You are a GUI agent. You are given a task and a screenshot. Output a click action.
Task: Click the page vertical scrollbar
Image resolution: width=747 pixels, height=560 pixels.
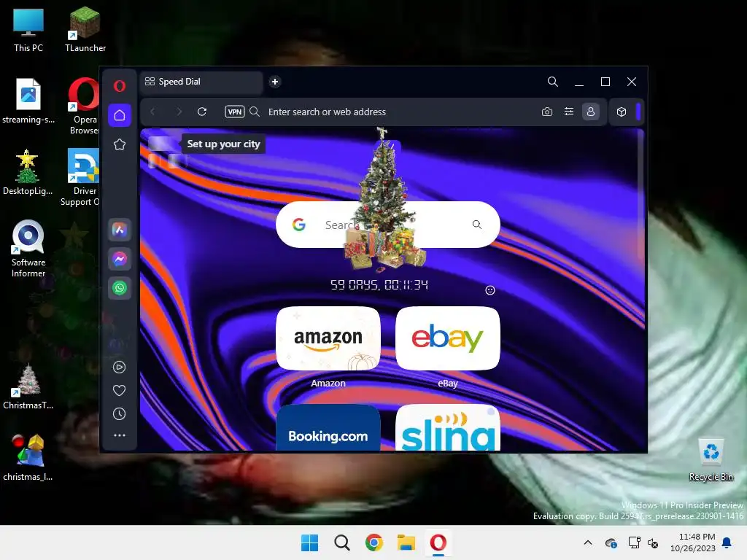pos(640,195)
